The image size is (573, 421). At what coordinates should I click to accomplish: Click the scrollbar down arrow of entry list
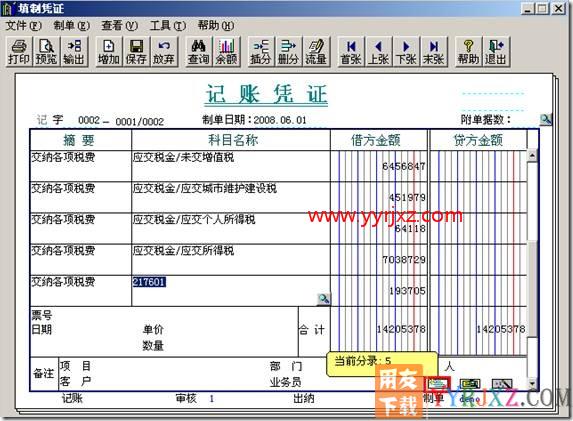click(x=532, y=384)
